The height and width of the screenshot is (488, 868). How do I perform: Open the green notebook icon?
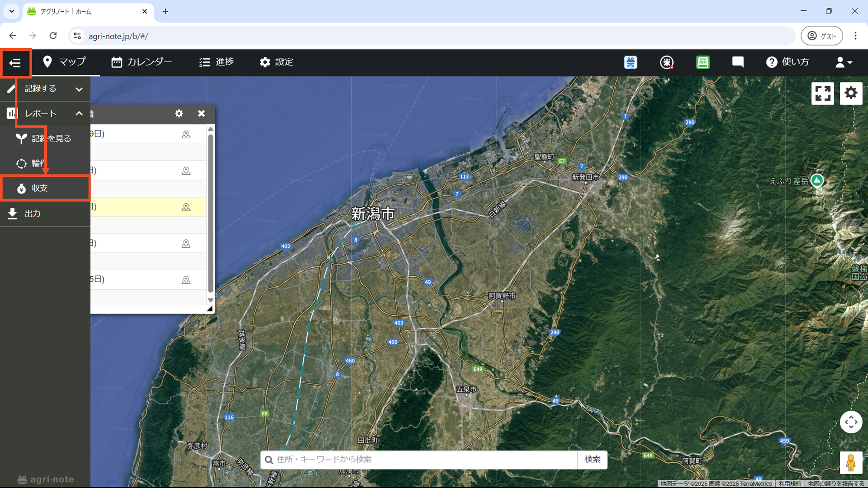pyautogui.click(x=703, y=62)
